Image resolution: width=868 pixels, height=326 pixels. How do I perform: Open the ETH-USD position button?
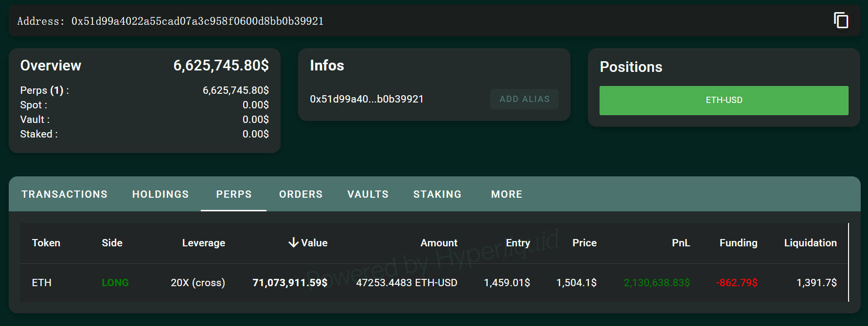[x=724, y=101]
